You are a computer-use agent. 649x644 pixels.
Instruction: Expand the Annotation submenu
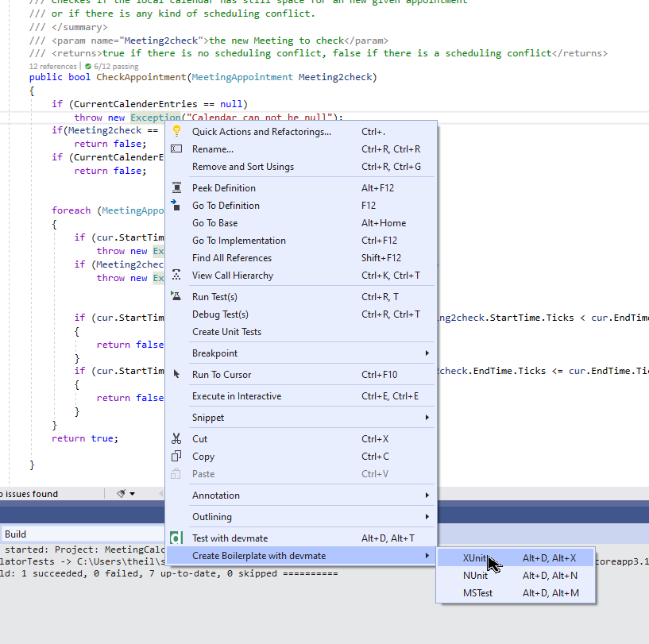[301, 495]
